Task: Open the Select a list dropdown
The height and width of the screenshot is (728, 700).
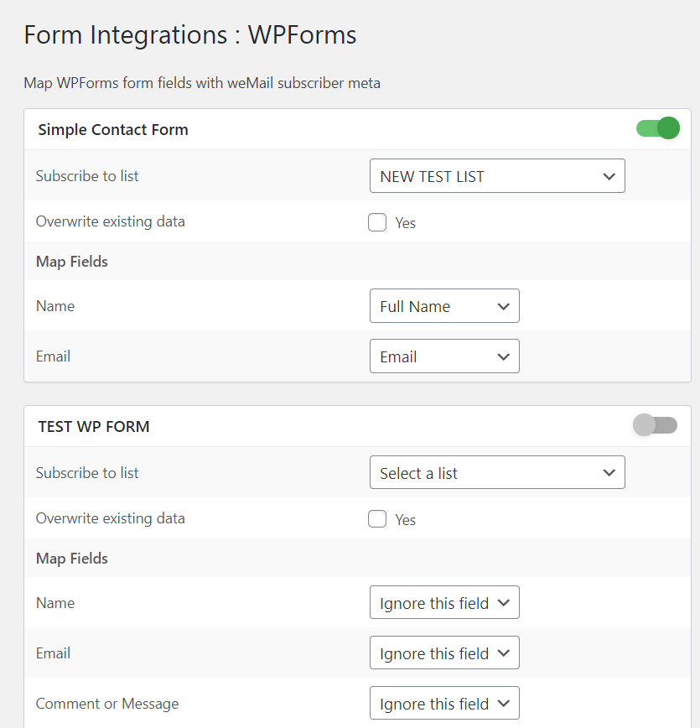Action: (497, 473)
